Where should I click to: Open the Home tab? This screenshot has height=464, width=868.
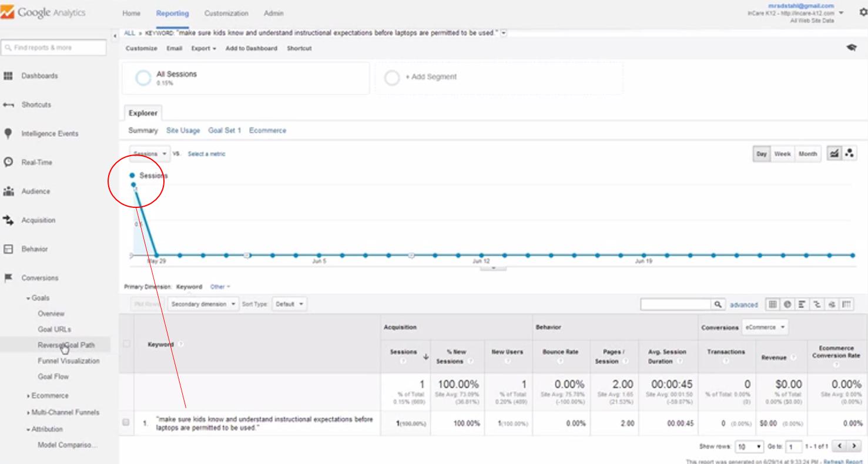pyautogui.click(x=131, y=13)
